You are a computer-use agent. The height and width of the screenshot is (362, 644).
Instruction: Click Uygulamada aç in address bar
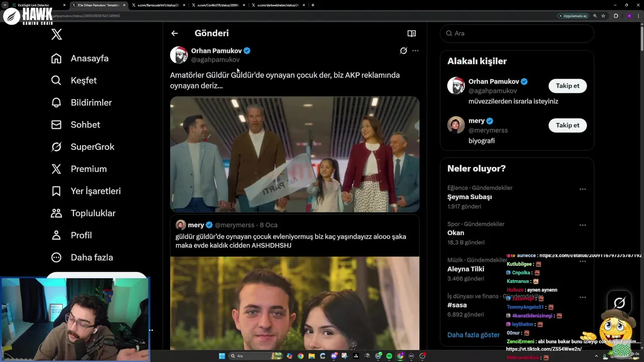[x=573, y=16]
